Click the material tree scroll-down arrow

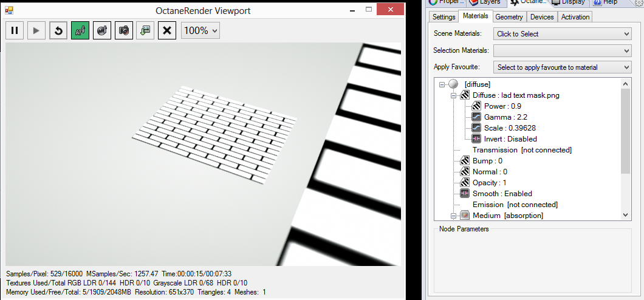pyautogui.click(x=625, y=215)
